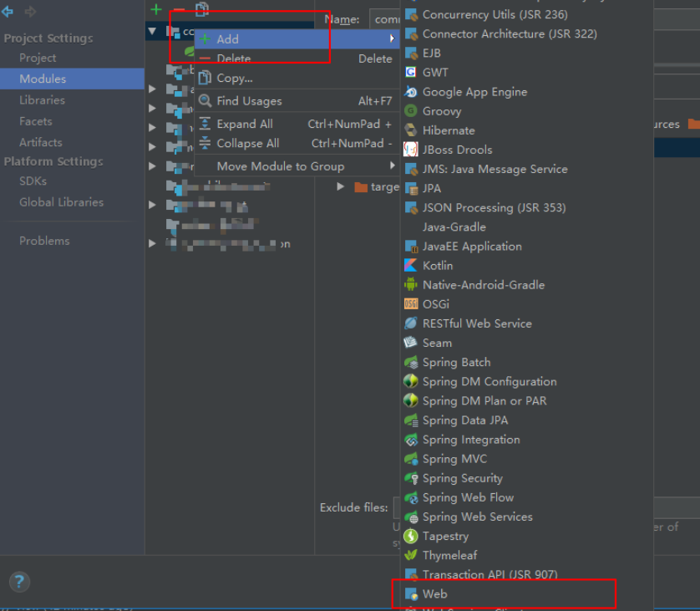
Task: Pick the Spring Security icon
Action: tap(411, 478)
